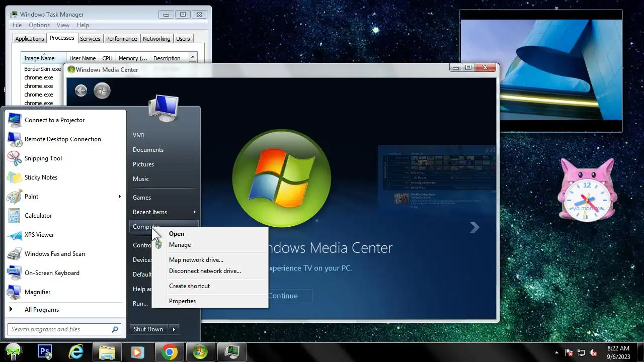Viewport: 644px width, 362px height.
Task: Open On-Screen Keyboard icon
Action: click(15, 273)
